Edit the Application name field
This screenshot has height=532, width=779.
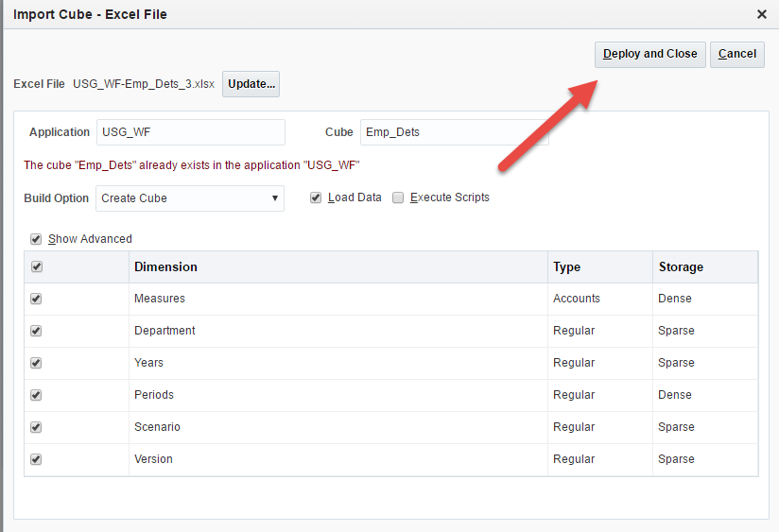pyautogui.click(x=190, y=132)
